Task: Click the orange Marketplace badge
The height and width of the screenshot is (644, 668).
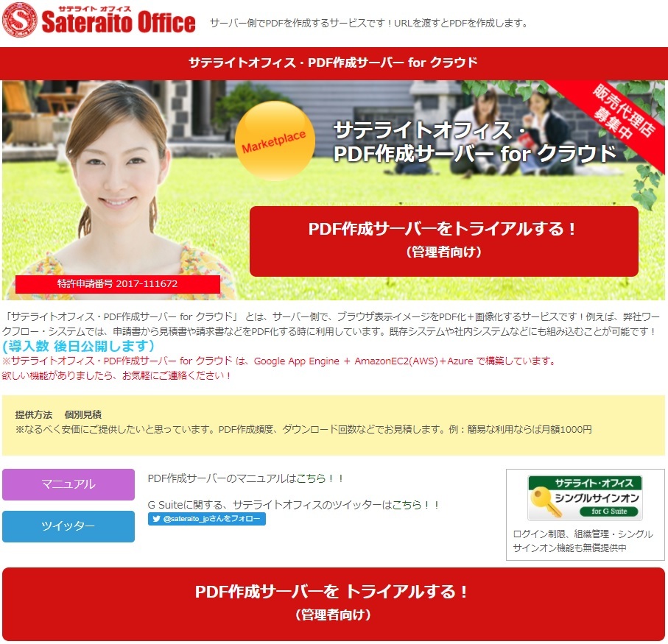Action: 275,141
